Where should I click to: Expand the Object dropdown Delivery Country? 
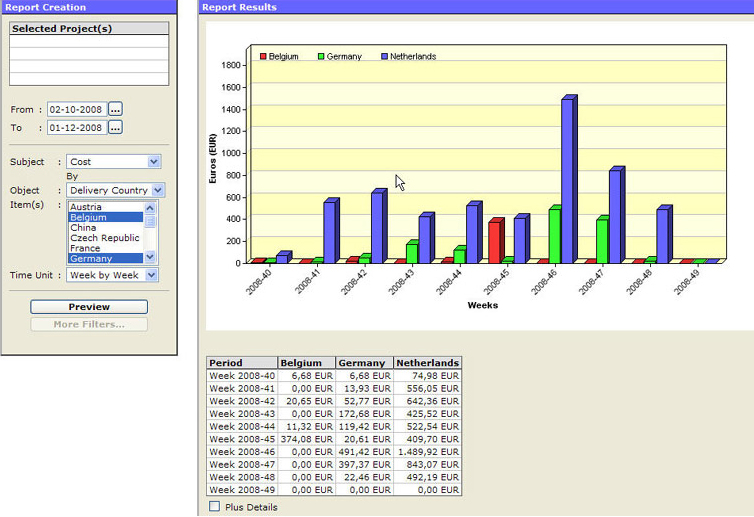[158, 190]
